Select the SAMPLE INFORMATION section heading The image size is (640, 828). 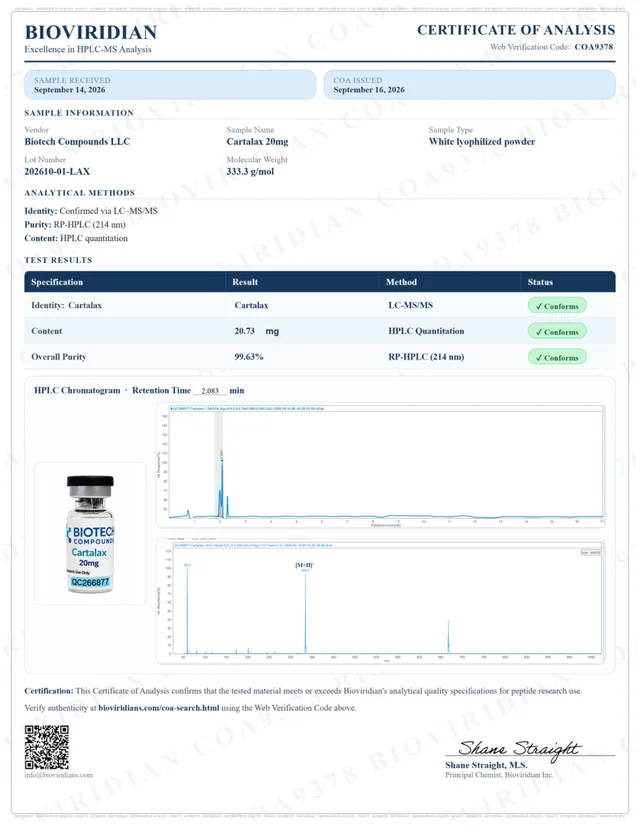(x=79, y=113)
